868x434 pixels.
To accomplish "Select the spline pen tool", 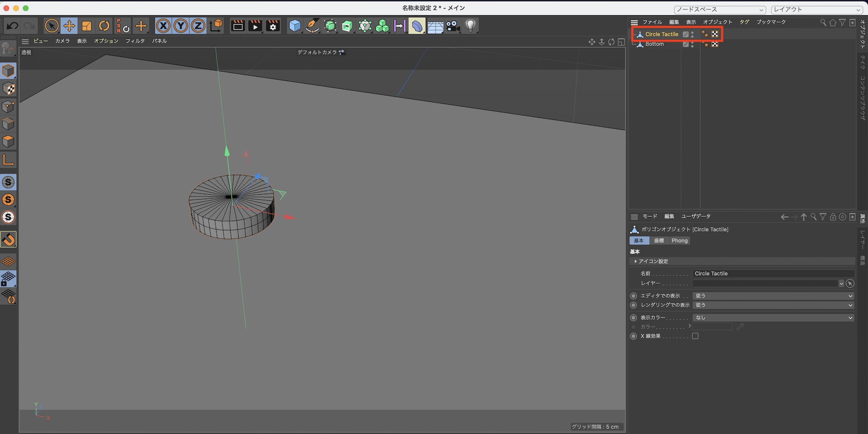I will pos(312,26).
